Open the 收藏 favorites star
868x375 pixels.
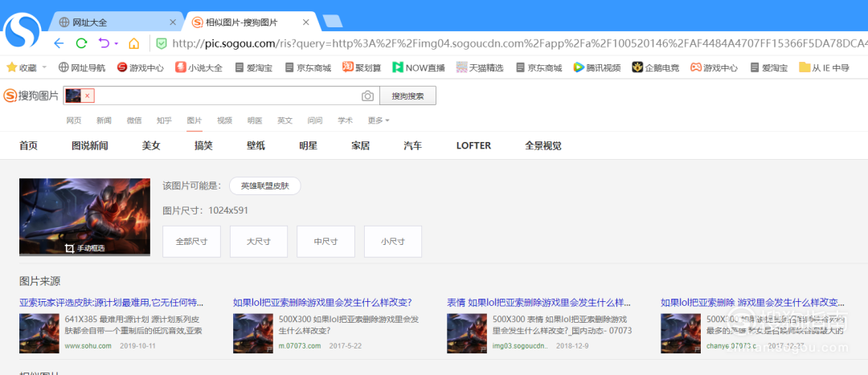click(11, 68)
